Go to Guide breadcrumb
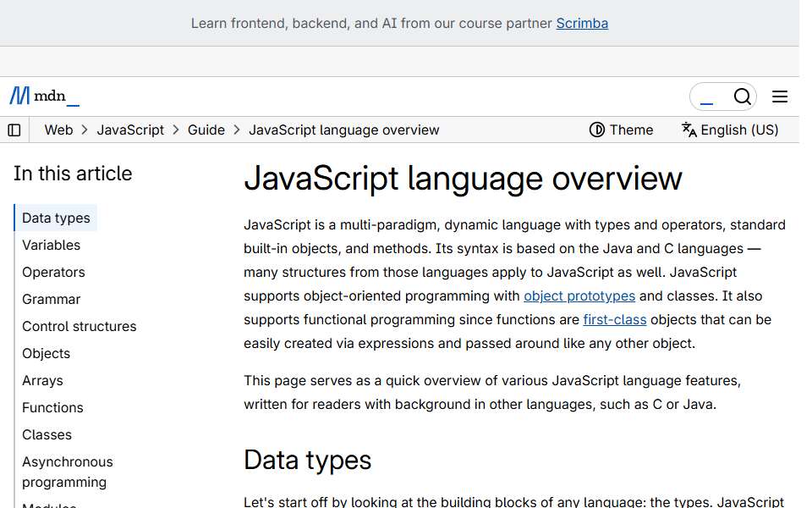This screenshot has height=508, width=812. pyautogui.click(x=206, y=130)
